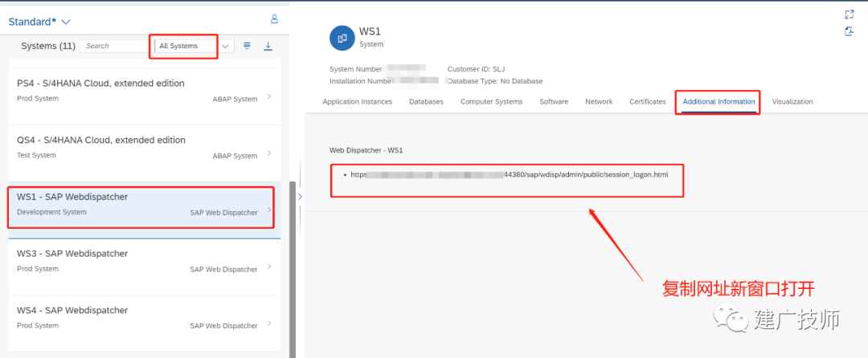The height and width of the screenshot is (358, 868).
Task: Open the Certificates tab
Action: 648,102
